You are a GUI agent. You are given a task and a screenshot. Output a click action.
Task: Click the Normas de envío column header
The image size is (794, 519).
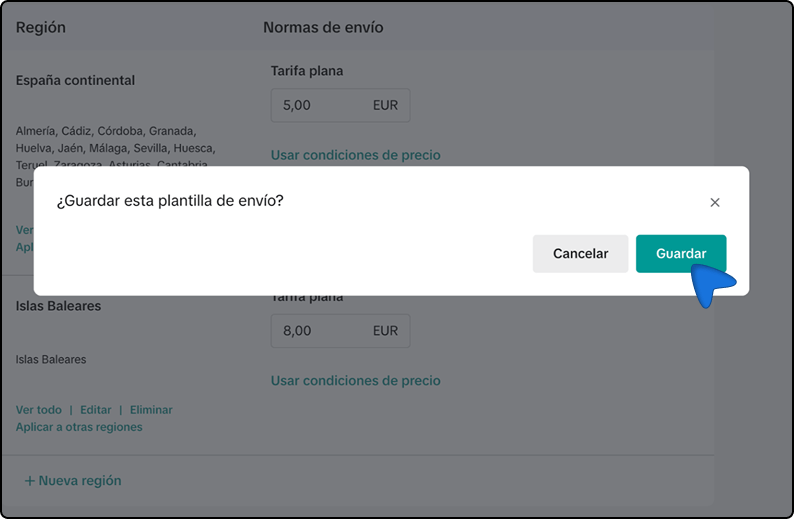tap(323, 27)
